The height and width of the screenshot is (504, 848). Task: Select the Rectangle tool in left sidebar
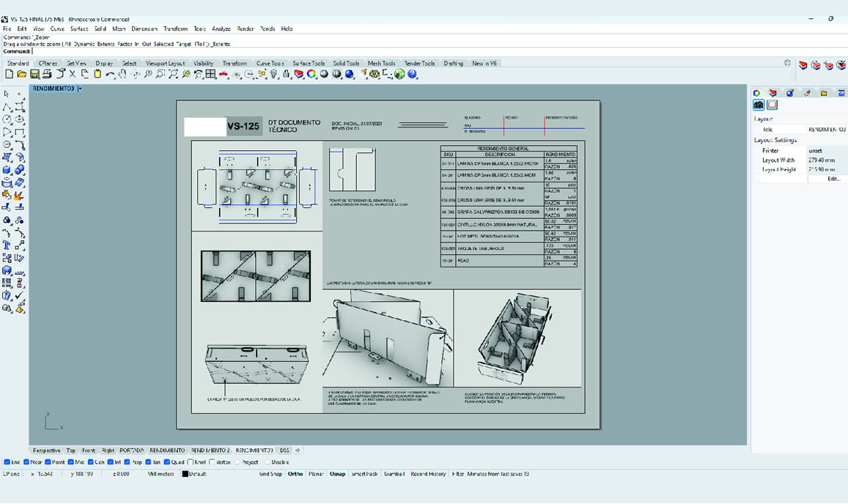click(20, 132)
